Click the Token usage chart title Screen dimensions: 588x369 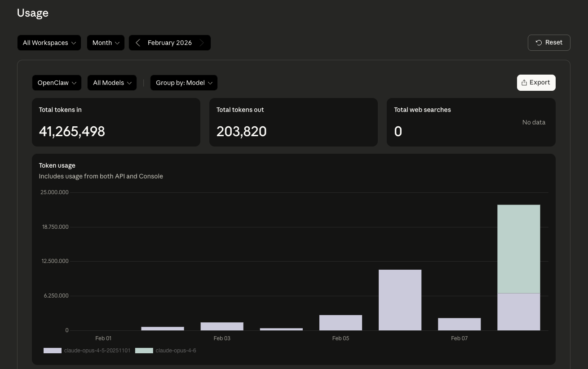click(57, 165)
